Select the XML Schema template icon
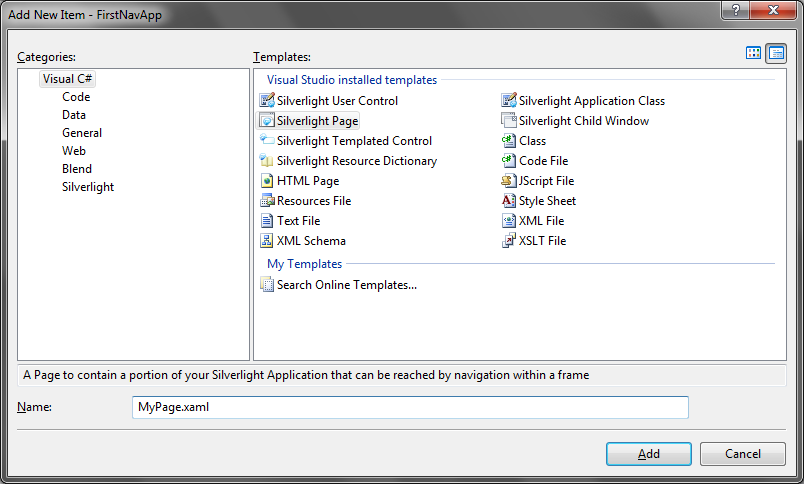The width and height of the screenshot is (804, 484). pos(267,240)
